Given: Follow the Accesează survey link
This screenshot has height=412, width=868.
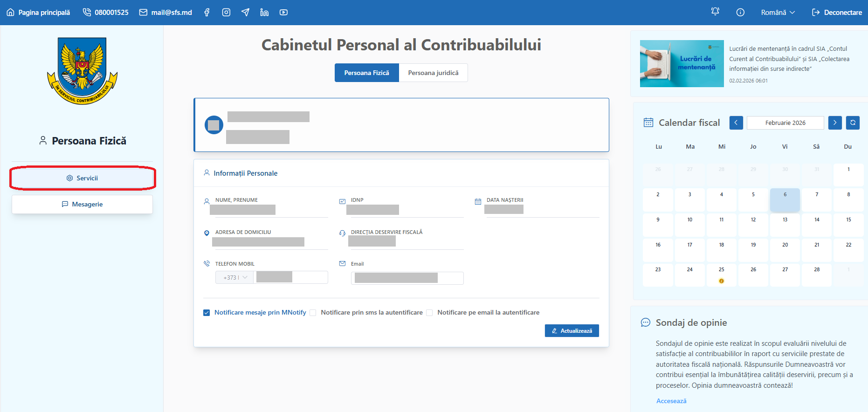Looking at the screenshot, I should (x=671, y=401).
